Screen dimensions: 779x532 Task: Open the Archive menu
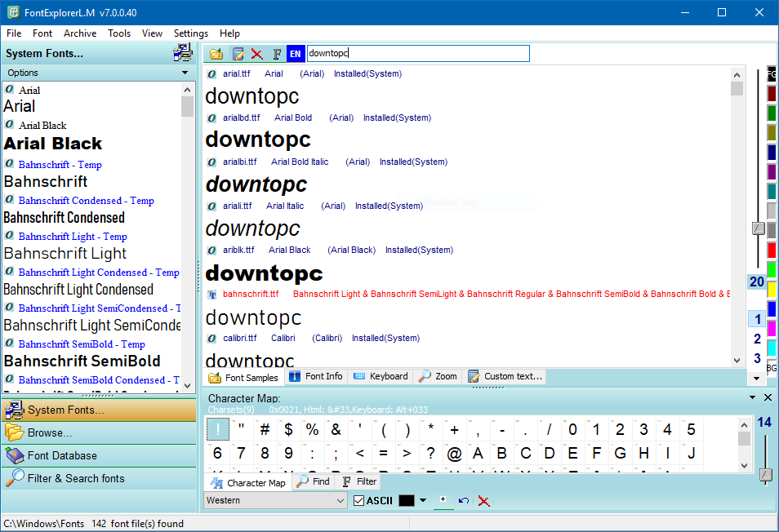coord(80,33)
